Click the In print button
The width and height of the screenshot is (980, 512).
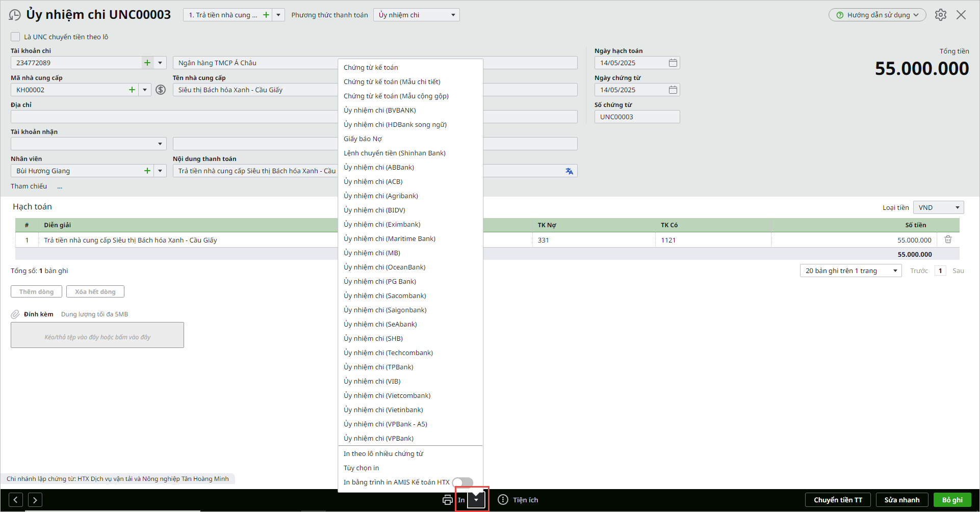461,500
